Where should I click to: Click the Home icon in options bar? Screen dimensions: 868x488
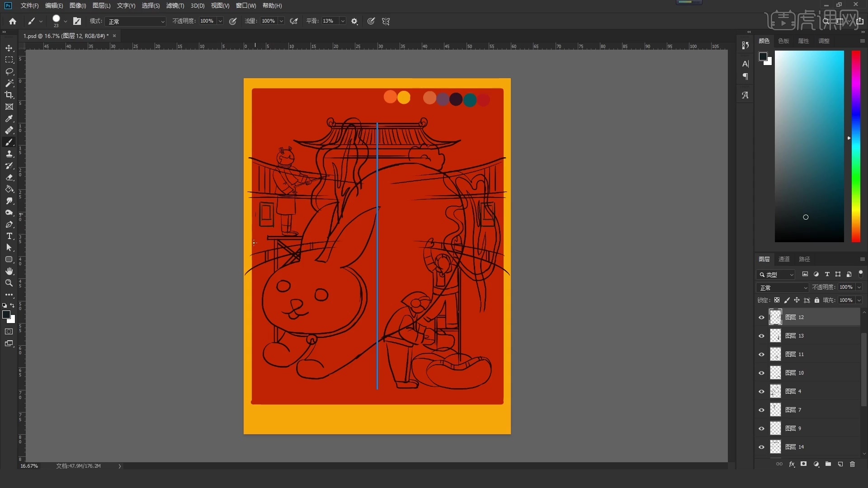(13, 21)
